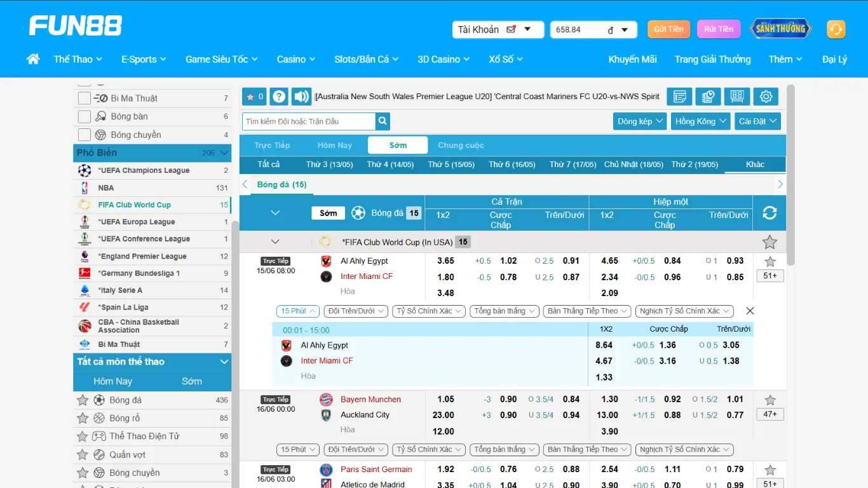The image size is (868, 488).
Task: Open the bet slip list icon
Action: pos(679,97)
